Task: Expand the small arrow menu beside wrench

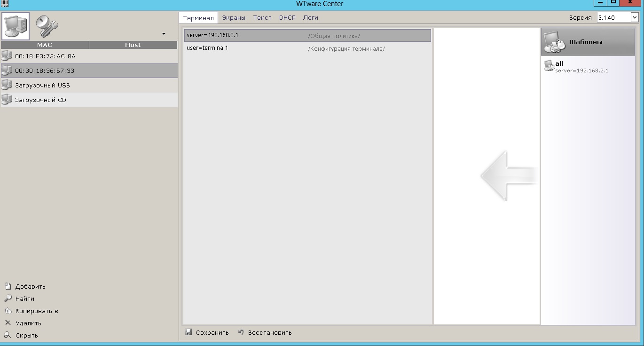Action: tap(164, 34)
